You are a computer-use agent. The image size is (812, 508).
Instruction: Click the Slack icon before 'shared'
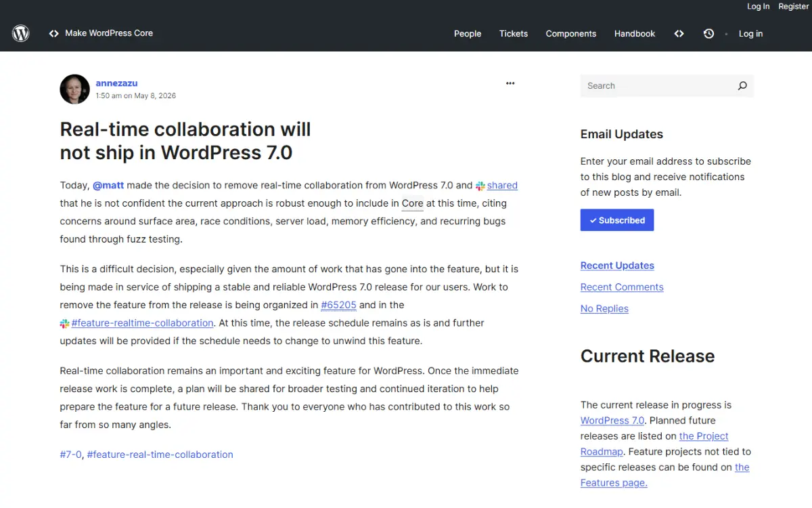pos(480,186)
